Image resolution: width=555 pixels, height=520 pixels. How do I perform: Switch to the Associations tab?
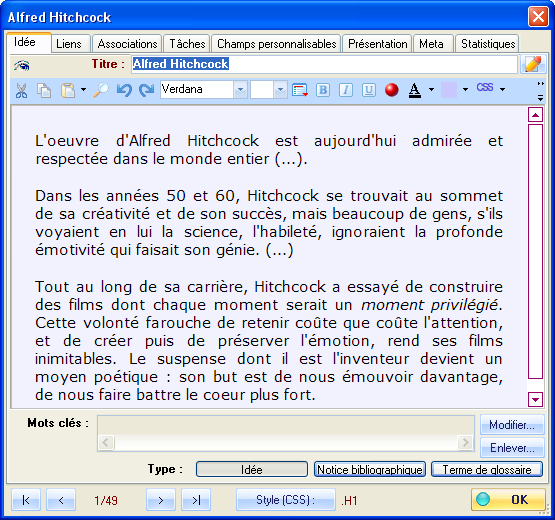(x=127, y=44)
